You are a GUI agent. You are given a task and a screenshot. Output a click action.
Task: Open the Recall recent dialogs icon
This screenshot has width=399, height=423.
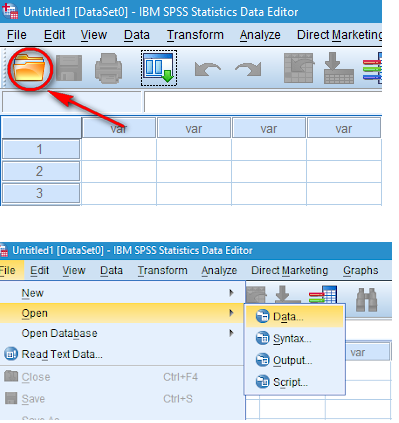click(159, 68)
